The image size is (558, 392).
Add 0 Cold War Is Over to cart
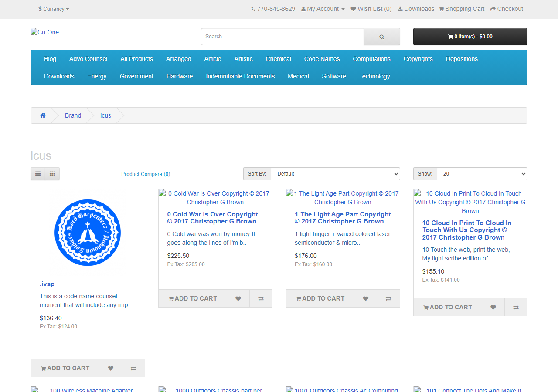click(x=193, y=298)
